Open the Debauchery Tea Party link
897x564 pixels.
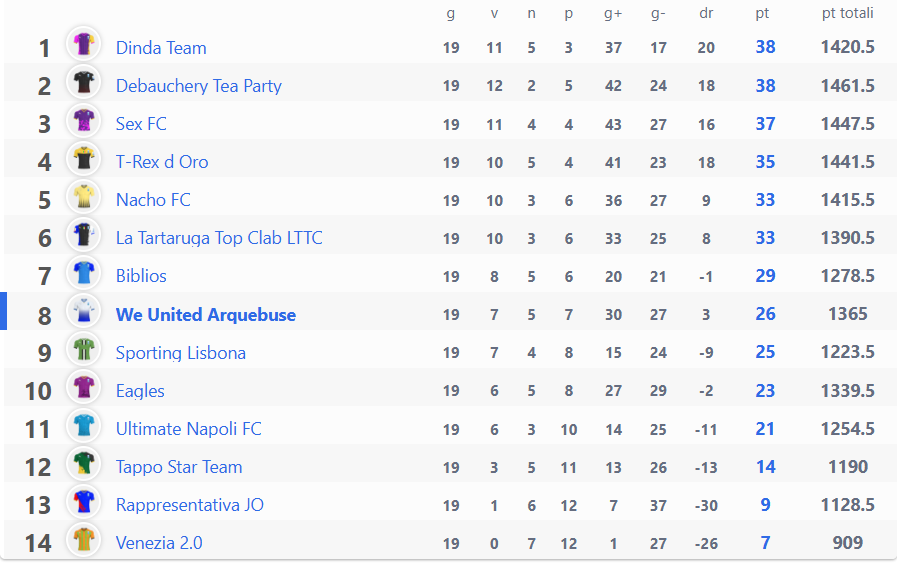(199, 86)
